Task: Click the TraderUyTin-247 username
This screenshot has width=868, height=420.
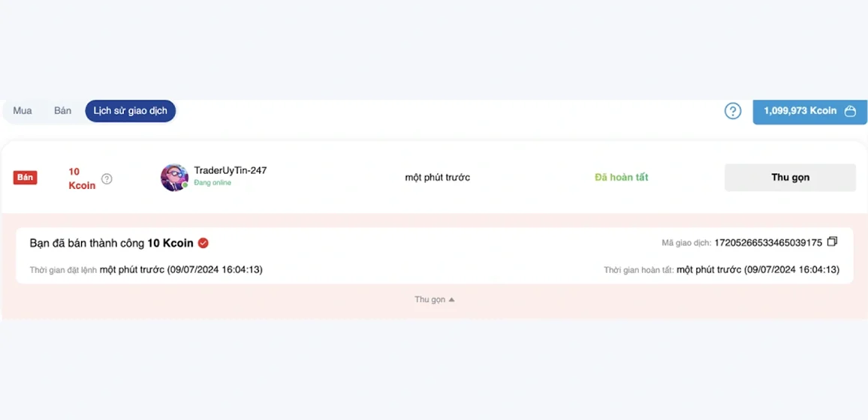Action: coord(231,170)
